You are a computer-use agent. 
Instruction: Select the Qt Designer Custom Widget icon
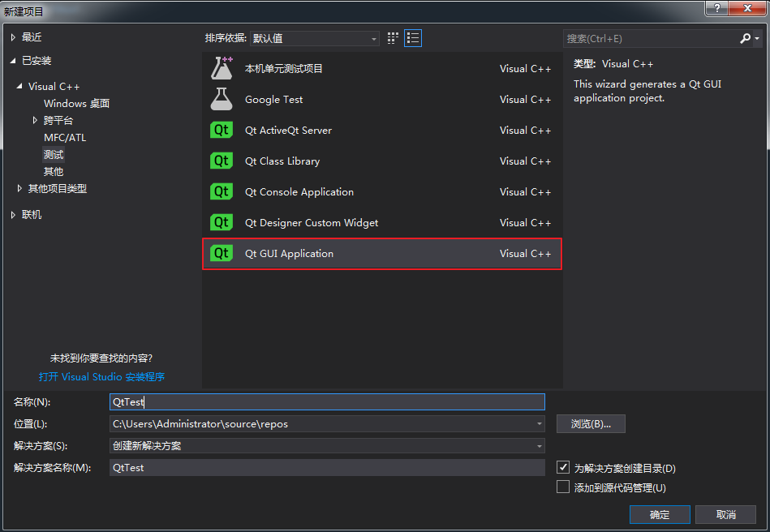[x=221, y=223]
